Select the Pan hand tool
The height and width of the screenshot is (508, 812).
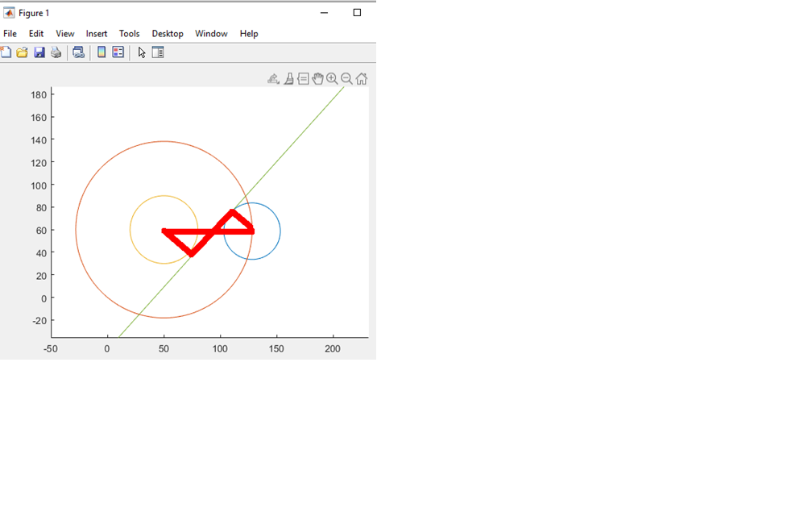pos(317,79)
